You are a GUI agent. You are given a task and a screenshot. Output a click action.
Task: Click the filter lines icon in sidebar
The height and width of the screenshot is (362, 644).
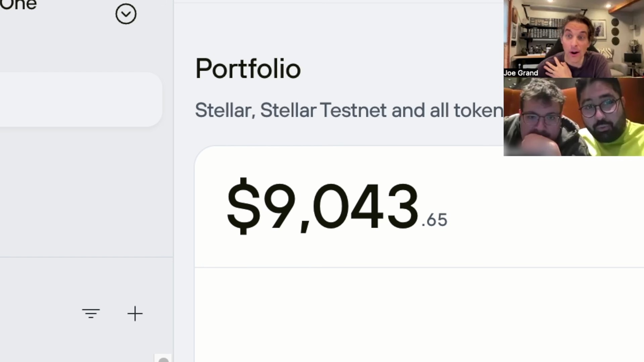(x=91, y=313)
